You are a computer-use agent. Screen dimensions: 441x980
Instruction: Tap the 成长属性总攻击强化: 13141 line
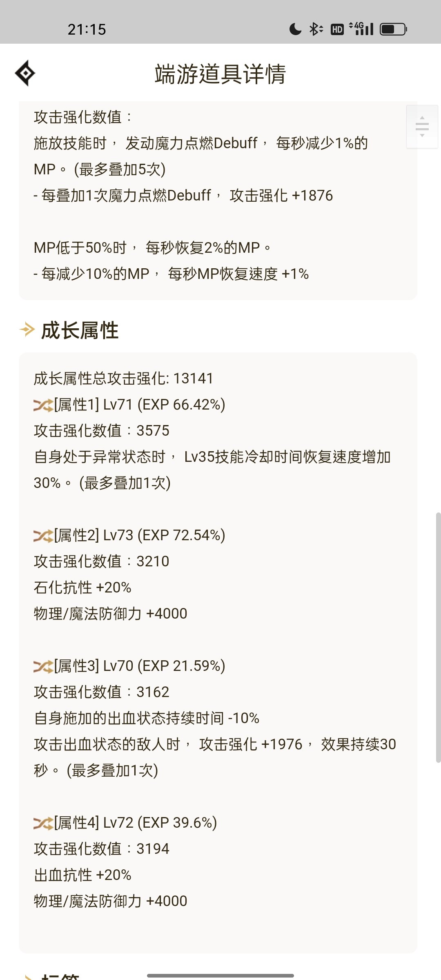[x=123, y=379]
